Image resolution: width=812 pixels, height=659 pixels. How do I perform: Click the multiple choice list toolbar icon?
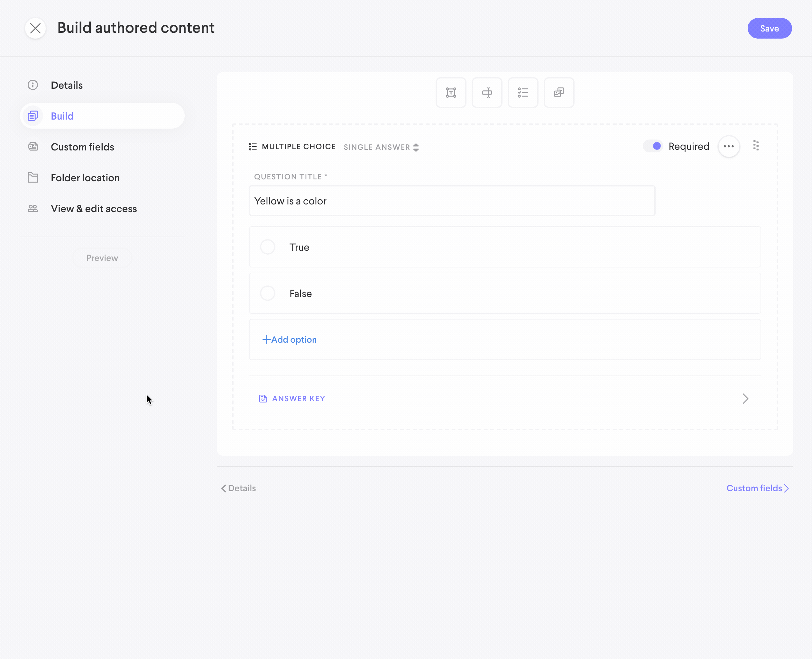(x=523, y=93)
